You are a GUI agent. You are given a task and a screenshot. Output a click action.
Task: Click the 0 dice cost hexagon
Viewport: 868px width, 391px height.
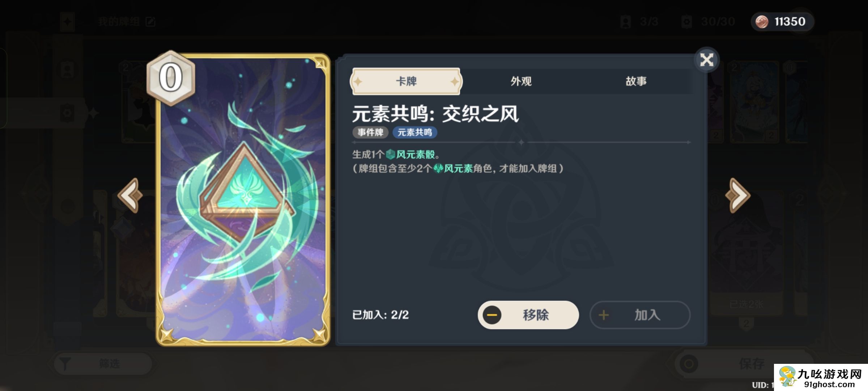point(171,77)
